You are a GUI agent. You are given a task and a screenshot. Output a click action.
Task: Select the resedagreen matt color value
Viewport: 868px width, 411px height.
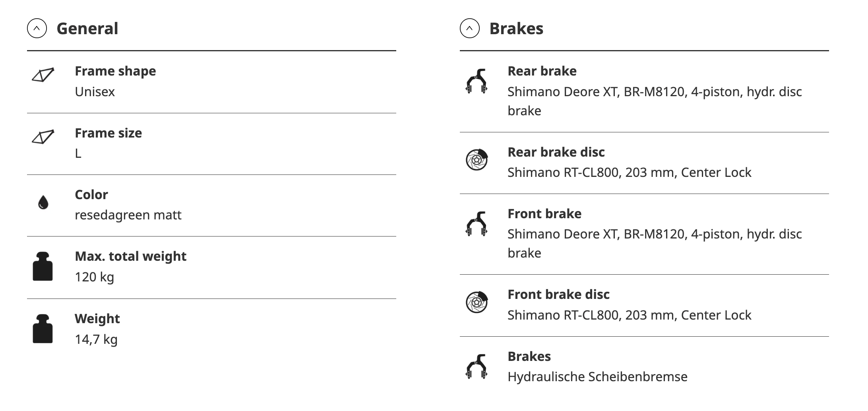click(x=128, y=215)
